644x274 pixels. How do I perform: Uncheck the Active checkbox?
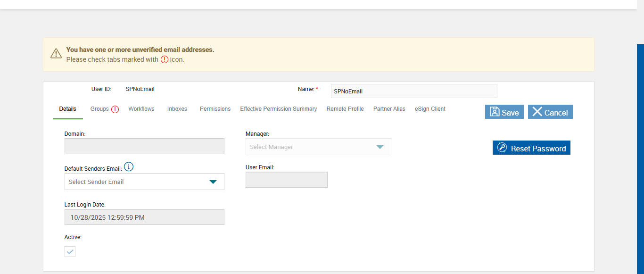coord(70,252)
